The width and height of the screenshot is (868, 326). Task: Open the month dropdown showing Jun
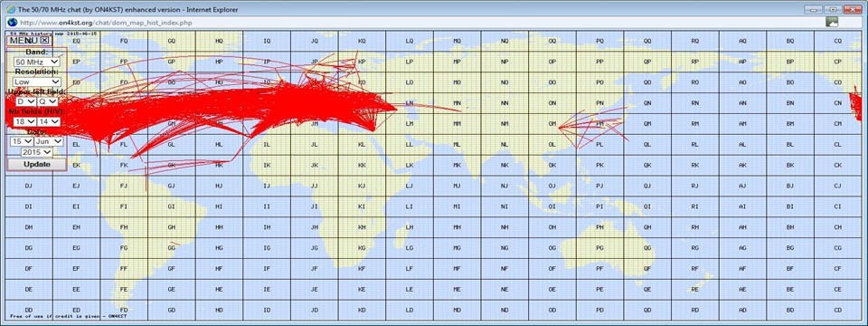click(x=49, y=141)
